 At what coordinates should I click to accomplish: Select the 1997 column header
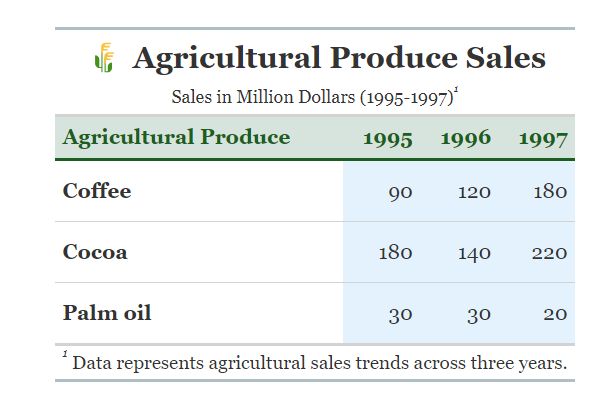click(x=543, y=138)
